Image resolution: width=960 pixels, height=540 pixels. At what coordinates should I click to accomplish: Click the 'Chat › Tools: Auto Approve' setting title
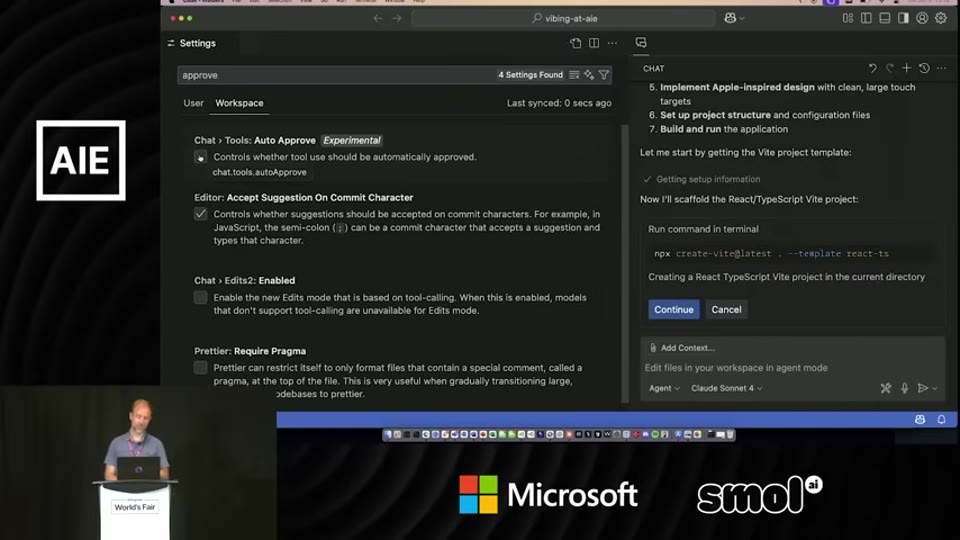tap(255, 140)
